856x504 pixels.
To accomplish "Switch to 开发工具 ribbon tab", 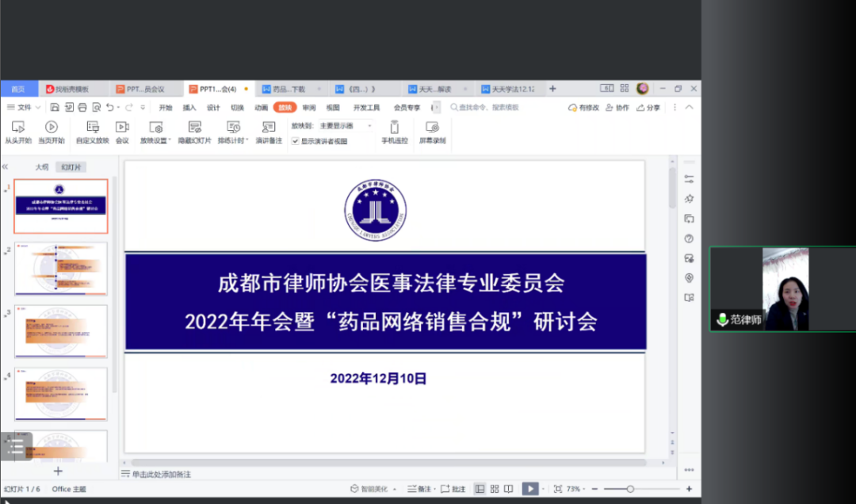I will (366, 108).
